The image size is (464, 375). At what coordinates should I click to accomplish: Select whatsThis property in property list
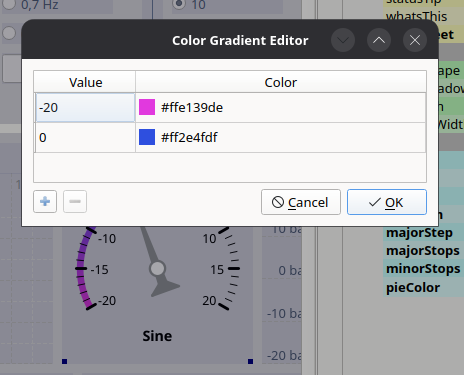(x=416, y=16)
